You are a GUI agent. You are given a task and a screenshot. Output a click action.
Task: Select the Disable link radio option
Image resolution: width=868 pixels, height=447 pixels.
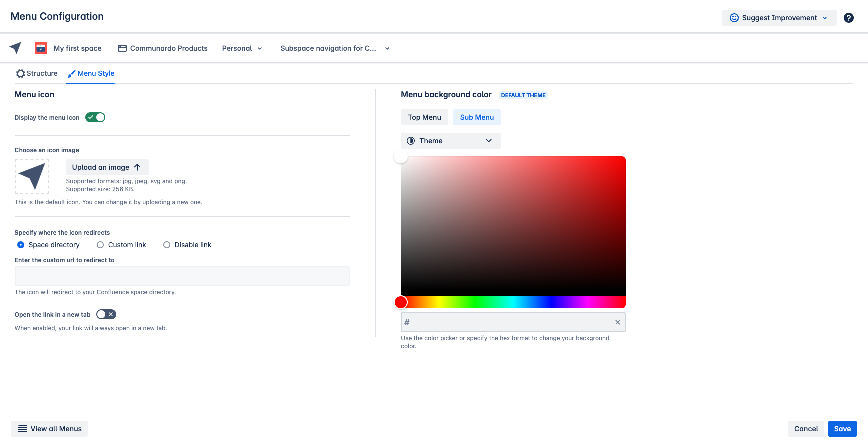167,245
